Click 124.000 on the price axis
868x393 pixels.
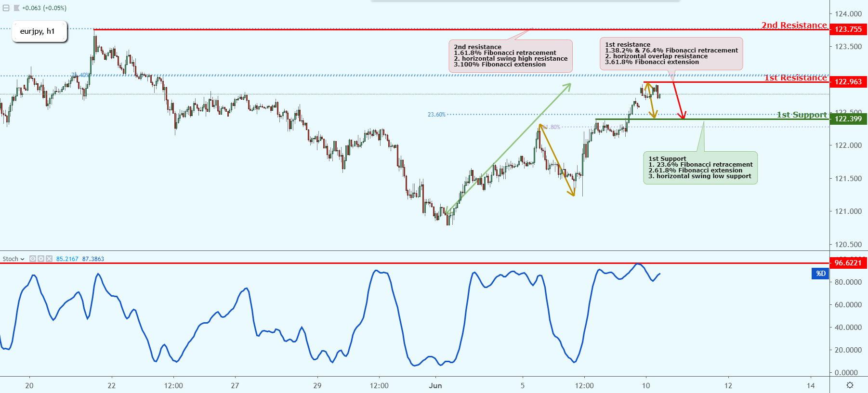[848, 14]
